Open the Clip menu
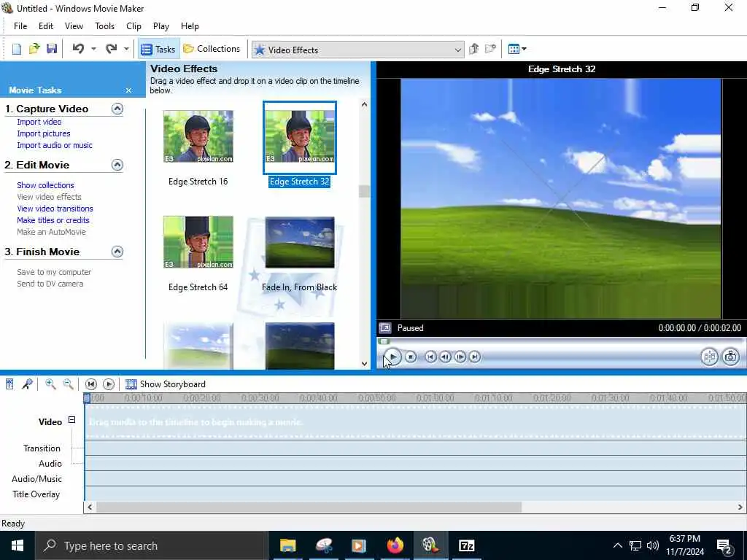 (x=134, y=26)
